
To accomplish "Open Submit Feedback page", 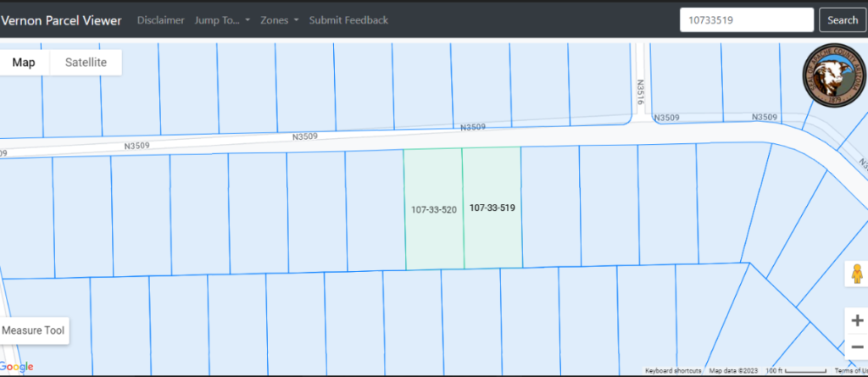I will point(348,20).
